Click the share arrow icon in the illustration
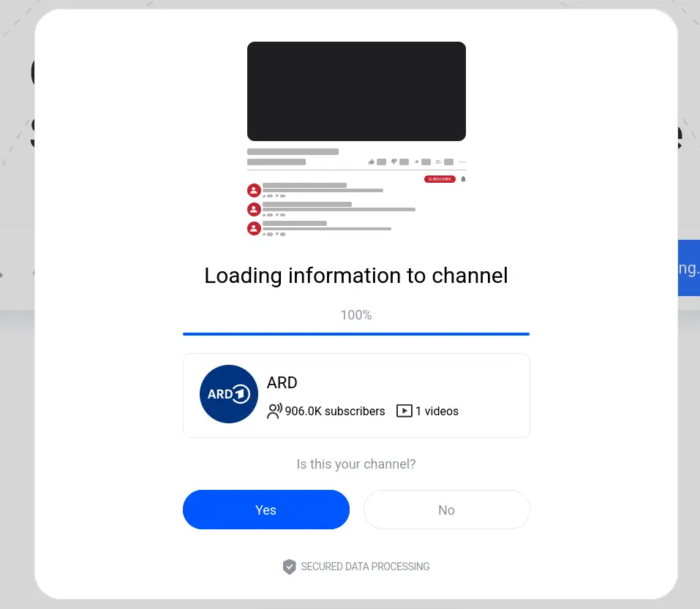 (417, 162)
